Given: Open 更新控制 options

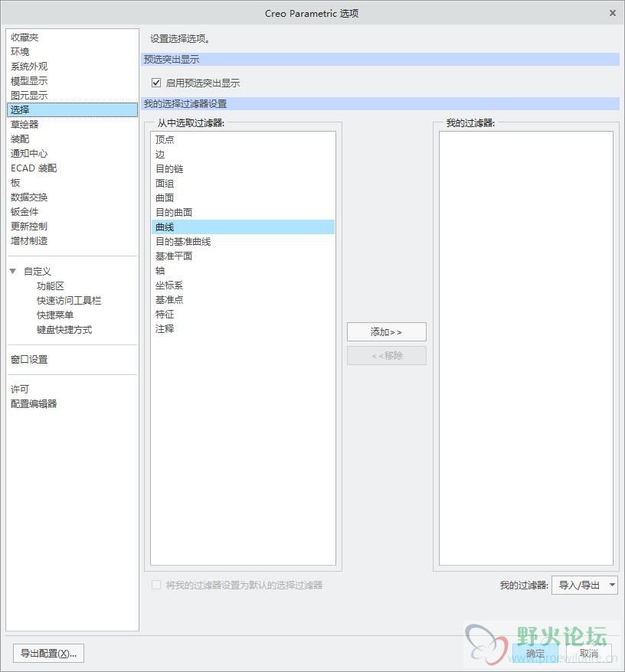Looking at the screenshot, I should pyautogui.click(x=29, y=227).
